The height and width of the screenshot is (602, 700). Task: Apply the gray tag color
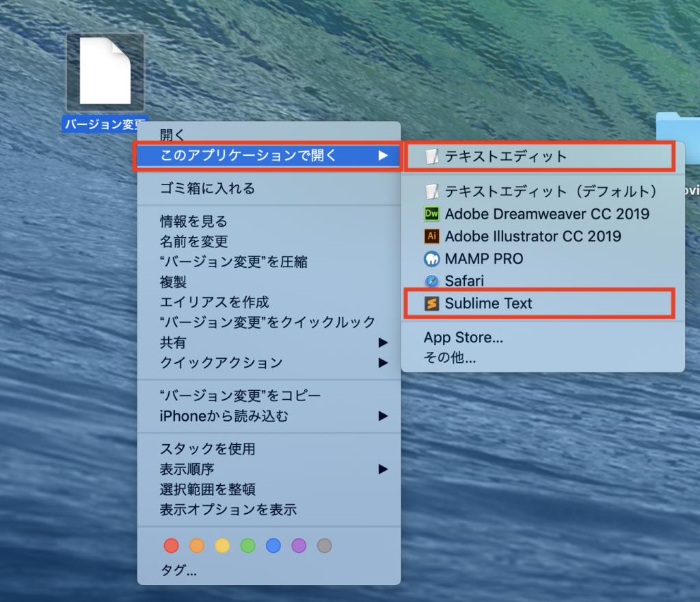pos(325,545)
